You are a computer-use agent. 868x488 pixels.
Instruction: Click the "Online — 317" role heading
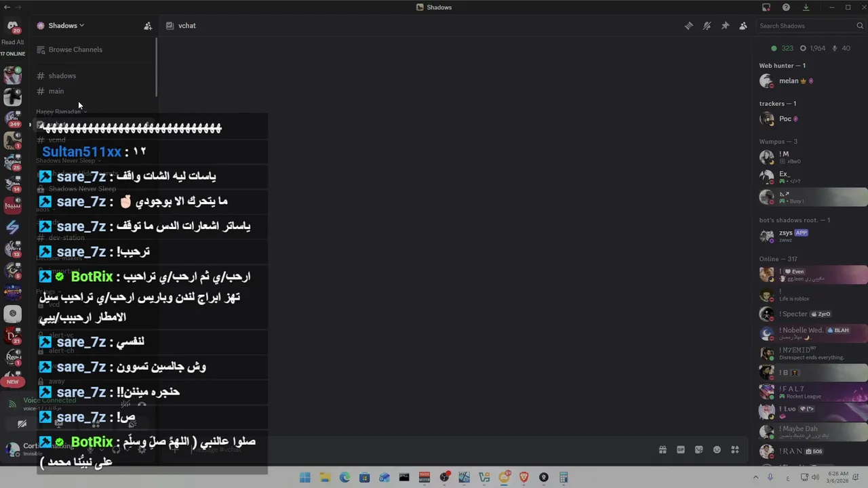click(778, 259)
